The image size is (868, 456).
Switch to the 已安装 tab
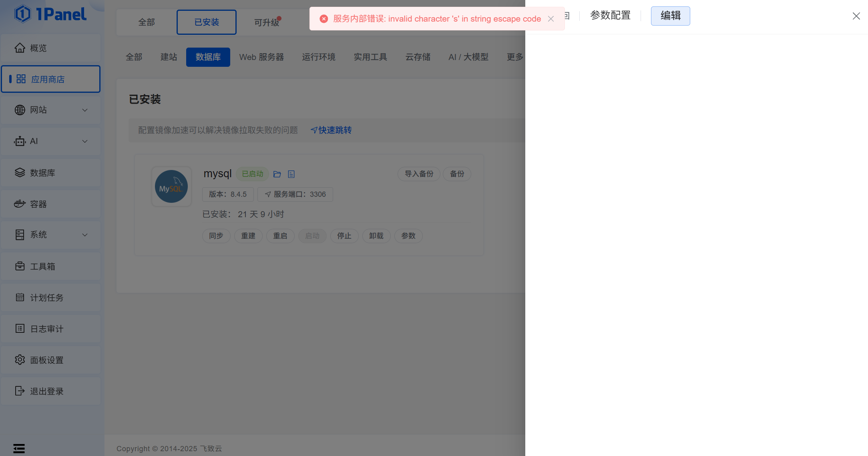[x=207, y=22]
